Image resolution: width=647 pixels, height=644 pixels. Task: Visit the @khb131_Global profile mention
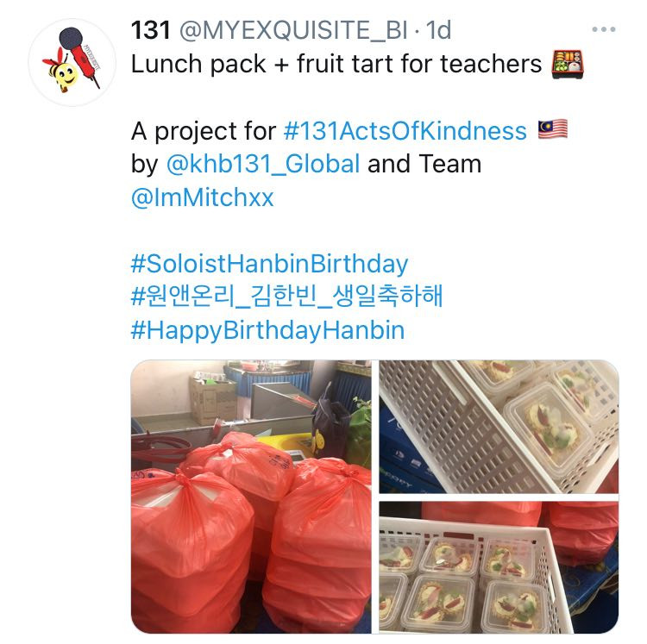point(263,164)
